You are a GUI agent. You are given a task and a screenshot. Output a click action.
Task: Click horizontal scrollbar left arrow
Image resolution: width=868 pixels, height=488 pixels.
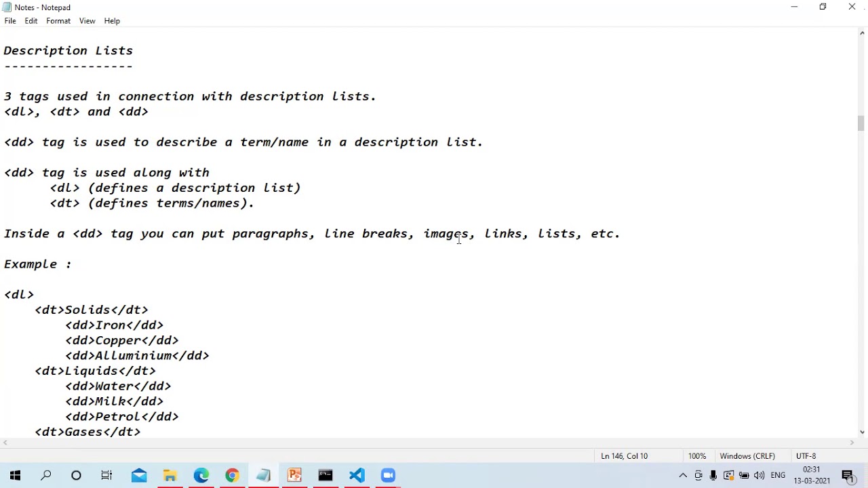click(5, 443)
